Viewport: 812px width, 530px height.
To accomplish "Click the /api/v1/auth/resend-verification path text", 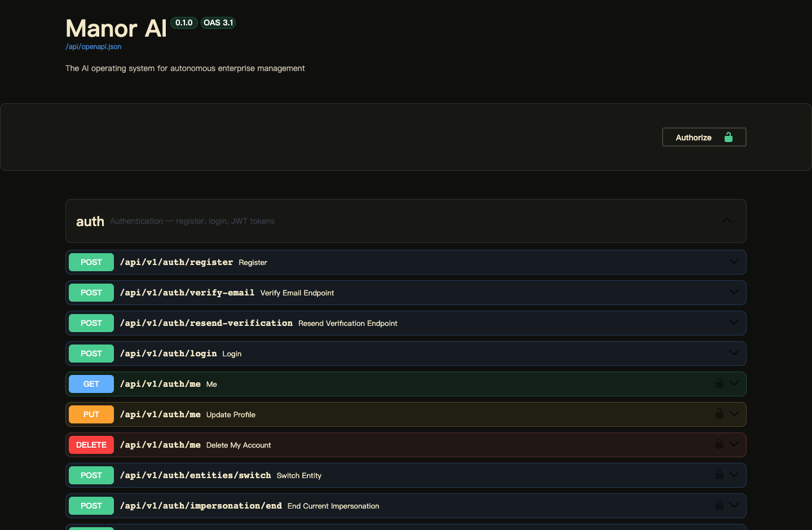I will pos(206,323).
